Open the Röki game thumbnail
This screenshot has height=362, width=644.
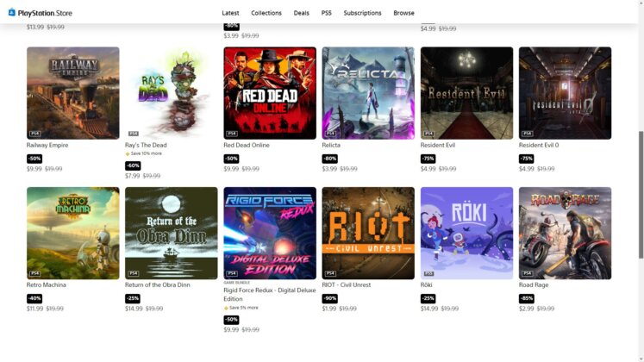point(466,233)
